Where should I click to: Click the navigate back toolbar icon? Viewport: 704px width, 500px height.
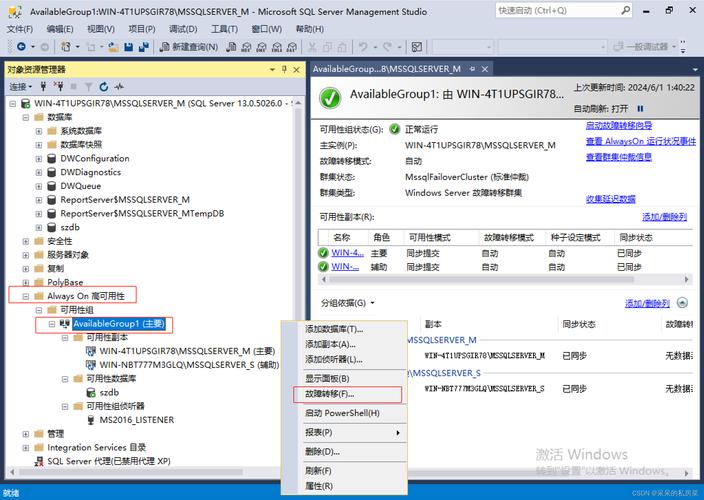tap(21, 46)
